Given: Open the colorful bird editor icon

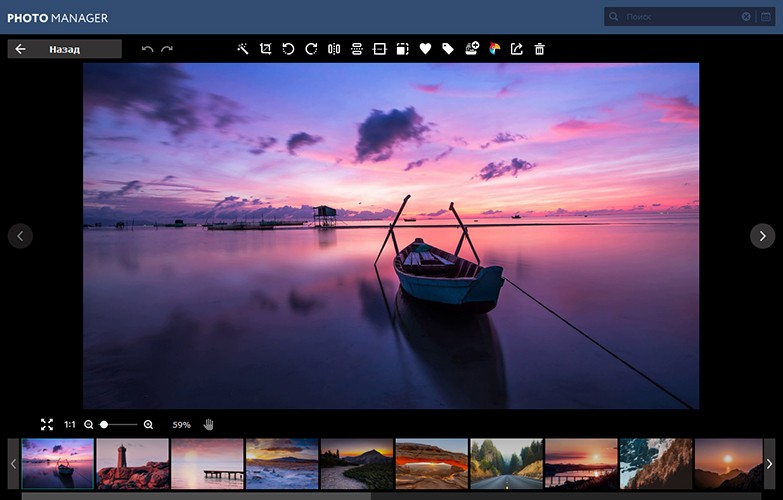Looking at the screenshot, I should [x=494, y=48].
